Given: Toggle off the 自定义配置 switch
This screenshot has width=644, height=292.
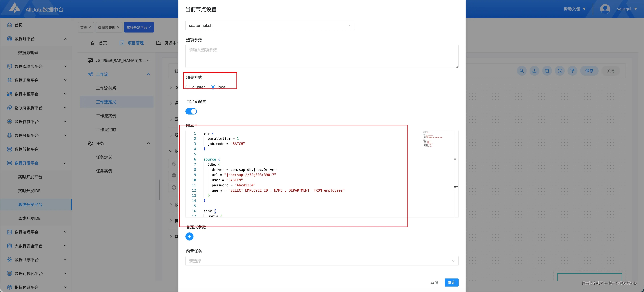Looking at the screenshot, I should (x=191, y=111).
